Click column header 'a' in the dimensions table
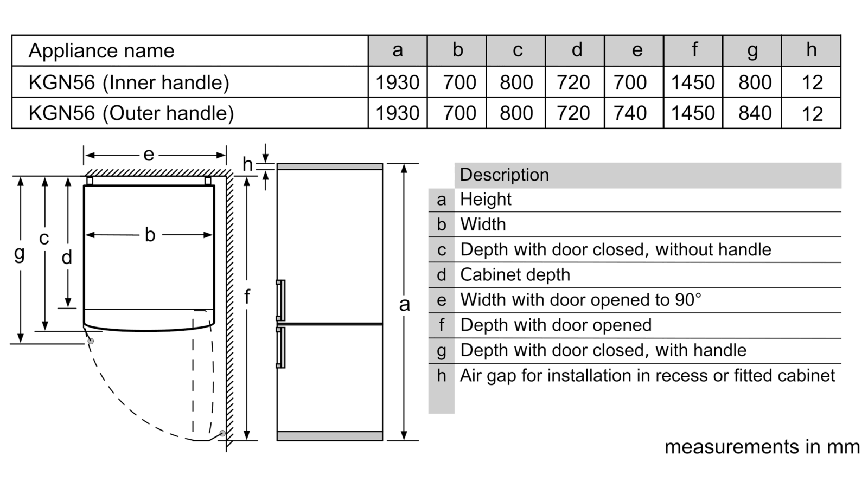This screenshot has height=488, width=868. coord(398,50)
